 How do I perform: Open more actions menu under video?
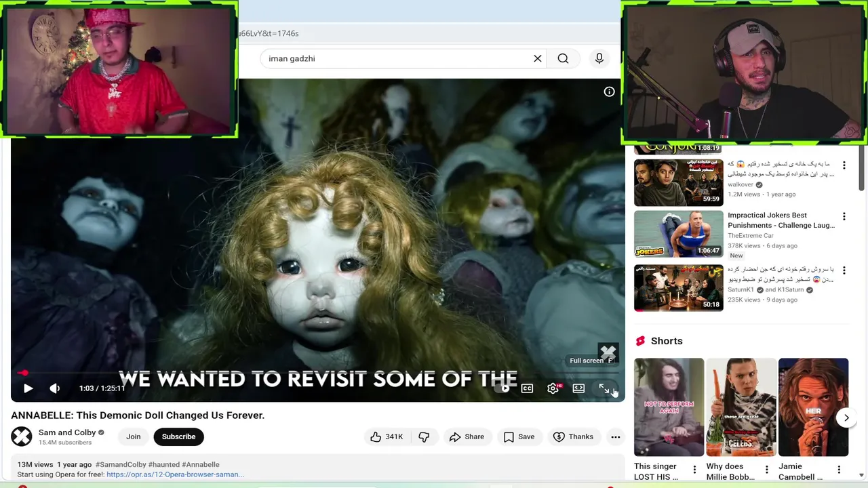[615, 436]
